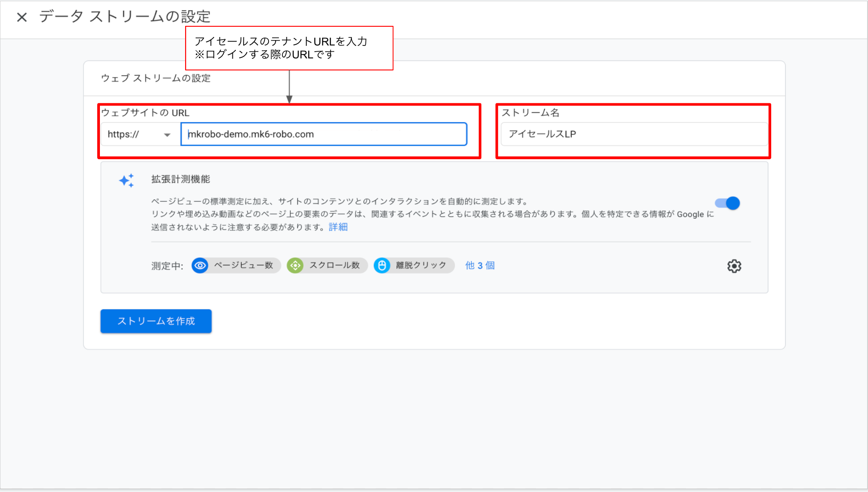Click the outbound click mouse icon
The width and height of the screenshot is (868, 492).
382,266
